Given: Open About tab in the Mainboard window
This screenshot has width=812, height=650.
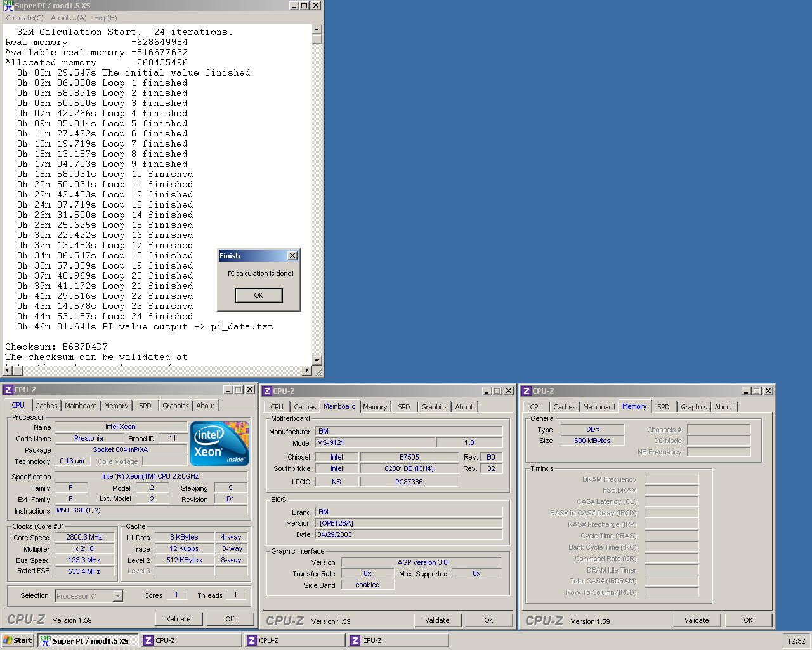Looking at the screenshot, I should [x=464, y=407].
